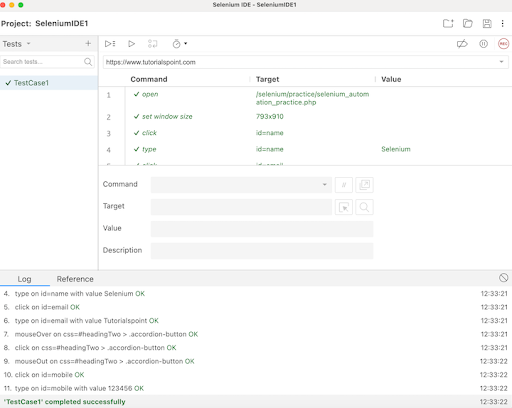512x408 pixels.
Task: Open test execution speed control
Action: pos(180,44)
